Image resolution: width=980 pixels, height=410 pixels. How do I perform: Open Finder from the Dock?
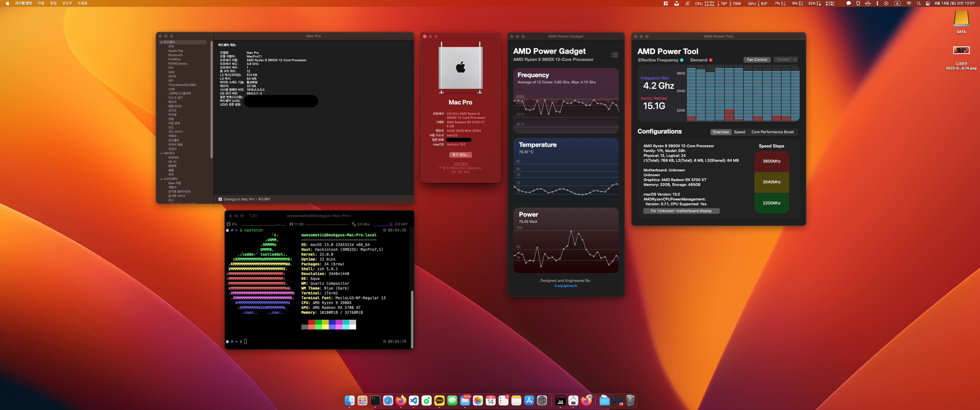pyautogui.click(x=349, y=400)
